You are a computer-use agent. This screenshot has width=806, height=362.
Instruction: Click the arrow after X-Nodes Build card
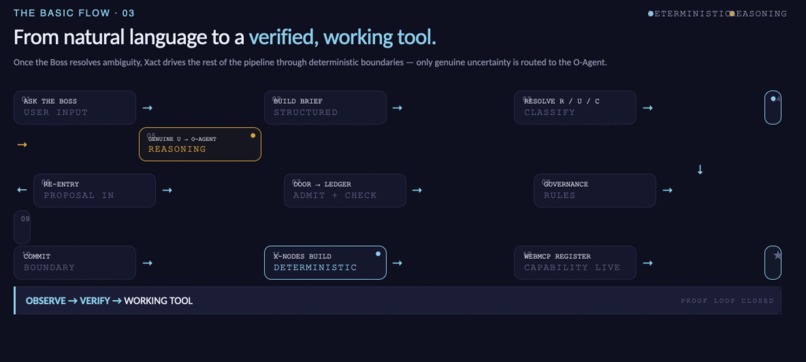pos(397,263)
